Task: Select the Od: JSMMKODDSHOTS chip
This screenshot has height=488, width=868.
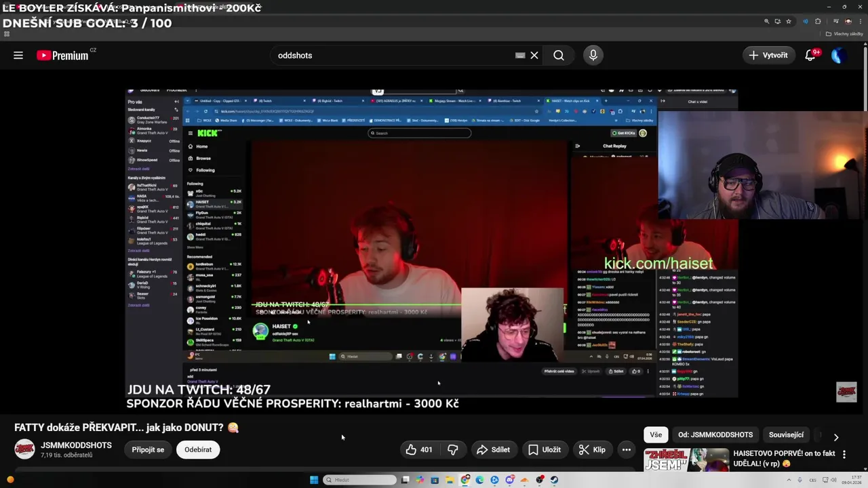Action: (x=715, y=434)
